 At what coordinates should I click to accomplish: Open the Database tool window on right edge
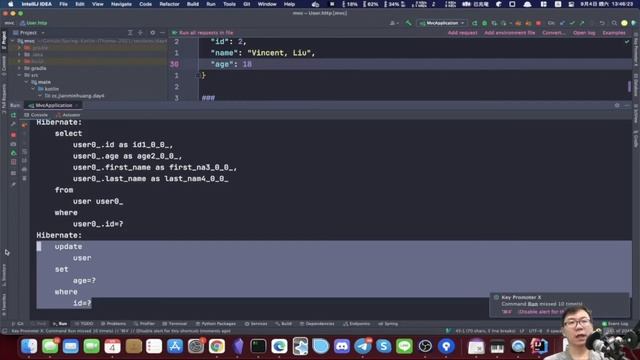coord(636,85)
